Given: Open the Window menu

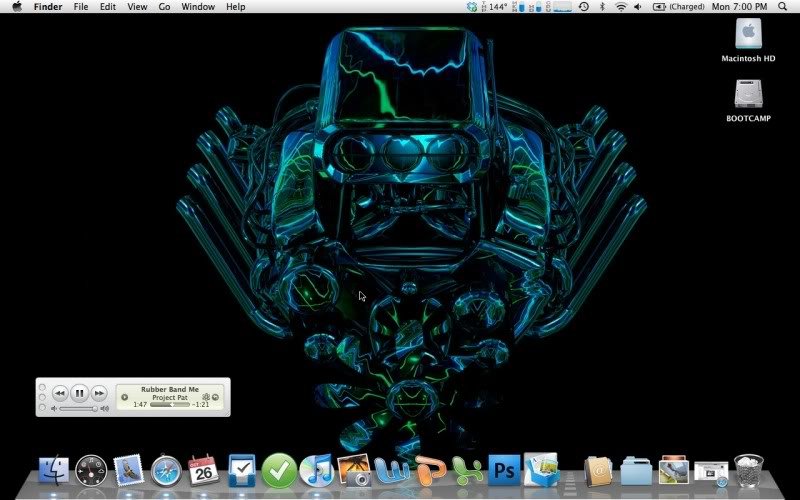Looking at the screenshot, I should [x=198, y=7].
